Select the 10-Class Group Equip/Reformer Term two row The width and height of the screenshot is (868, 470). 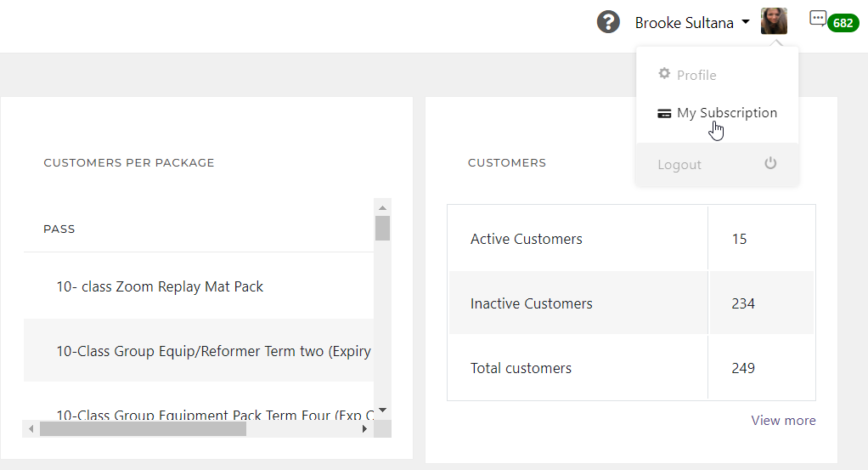click(212, 350)
